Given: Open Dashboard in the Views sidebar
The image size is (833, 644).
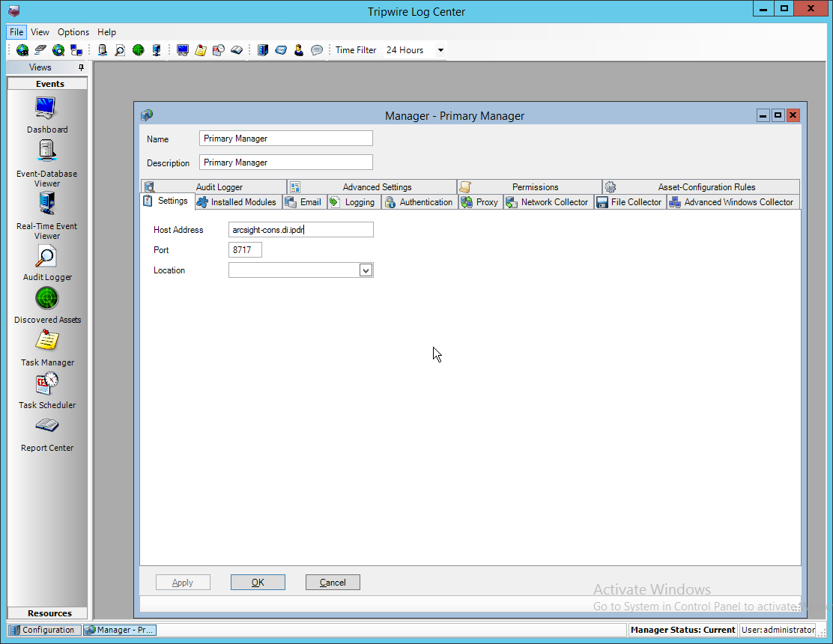Looking at the screenshot, I should click(46, 115).
